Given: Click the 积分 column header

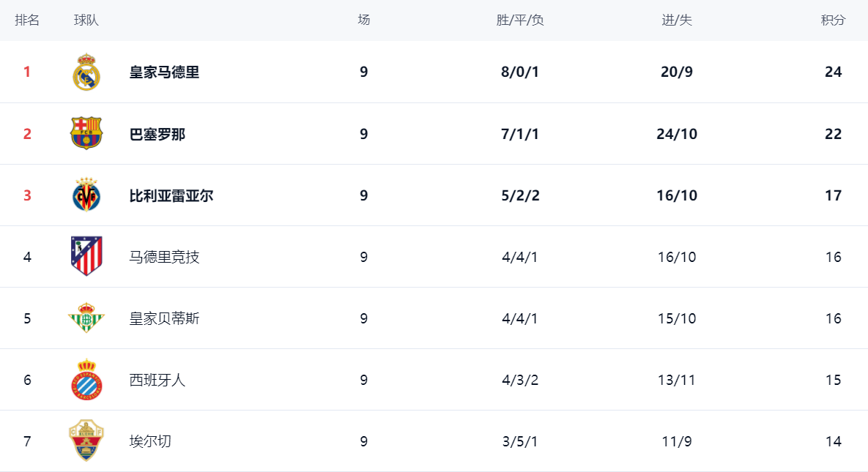Looking at the screenshot, I should pyautogui.click(x=833, y=20).
